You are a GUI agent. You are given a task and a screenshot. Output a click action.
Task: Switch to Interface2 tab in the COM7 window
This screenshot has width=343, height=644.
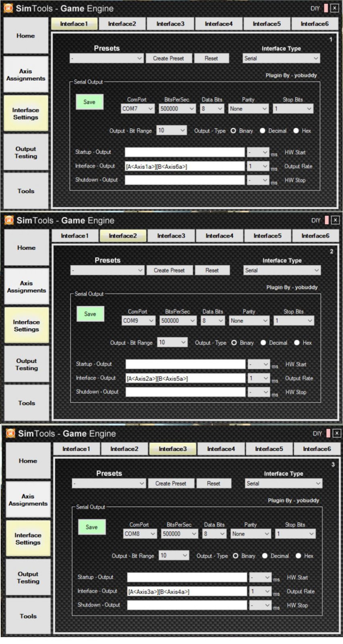(122, 24)
